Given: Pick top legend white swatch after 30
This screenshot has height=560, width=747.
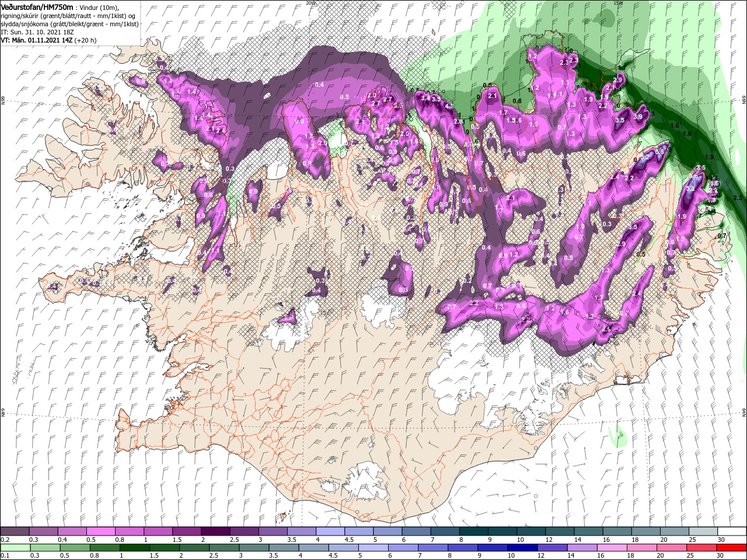Looking at the screenshot, I should 732,531.
